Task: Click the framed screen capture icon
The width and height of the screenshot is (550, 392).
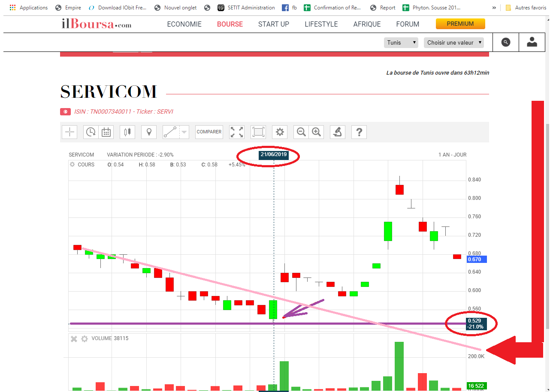Action: pos(258,132)
